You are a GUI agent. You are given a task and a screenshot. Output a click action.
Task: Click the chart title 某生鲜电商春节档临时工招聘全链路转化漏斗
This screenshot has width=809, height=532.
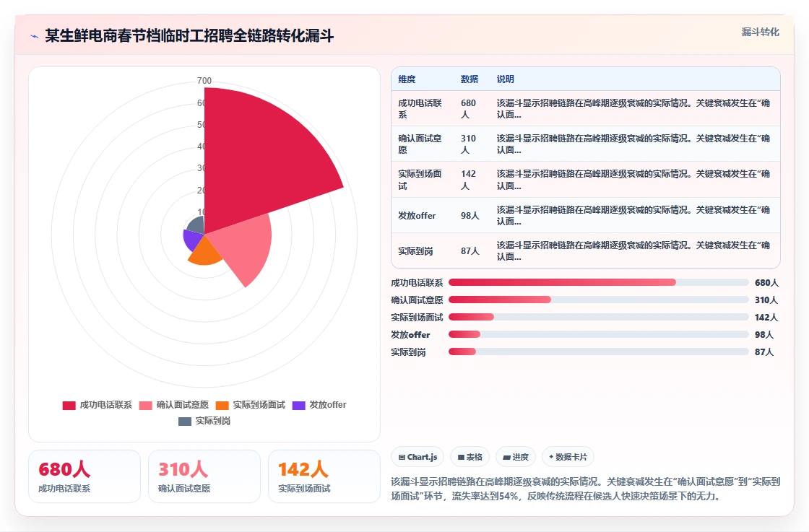(x=189, y=36)
